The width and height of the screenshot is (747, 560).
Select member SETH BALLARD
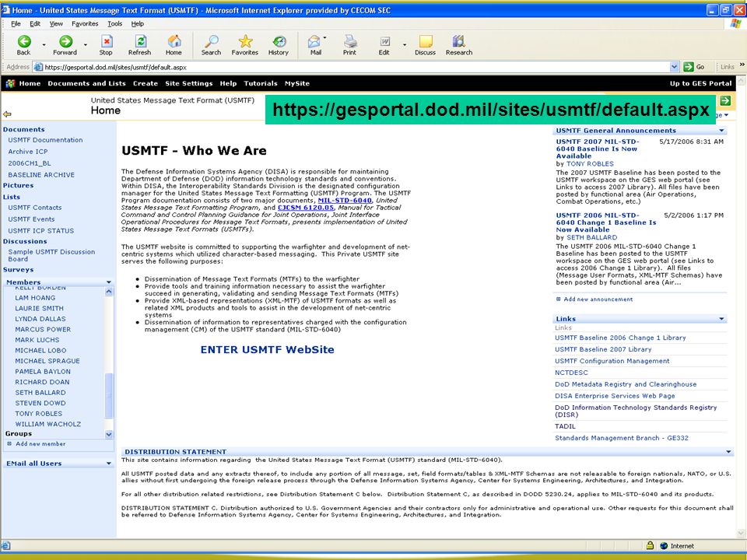tap(40, 393)
